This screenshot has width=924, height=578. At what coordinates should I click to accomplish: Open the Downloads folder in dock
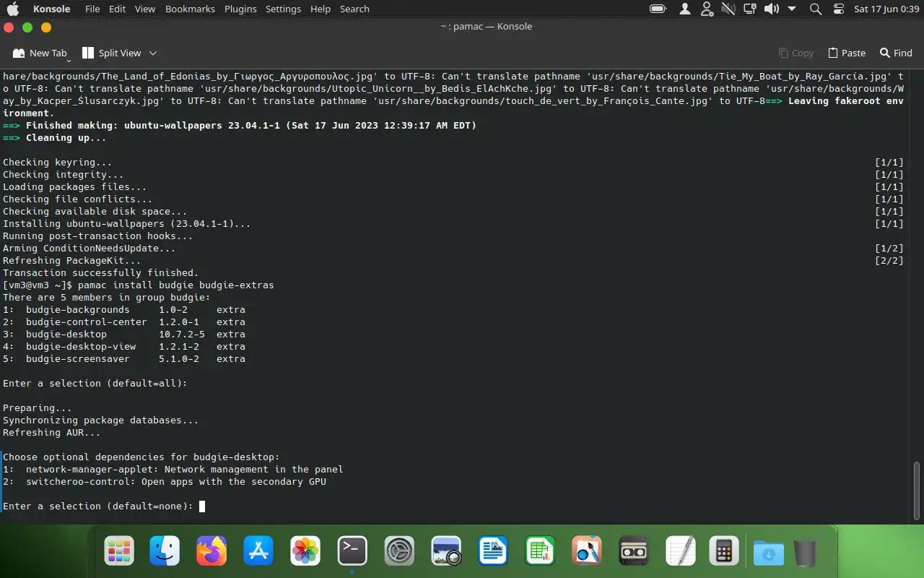pos(769,553)
